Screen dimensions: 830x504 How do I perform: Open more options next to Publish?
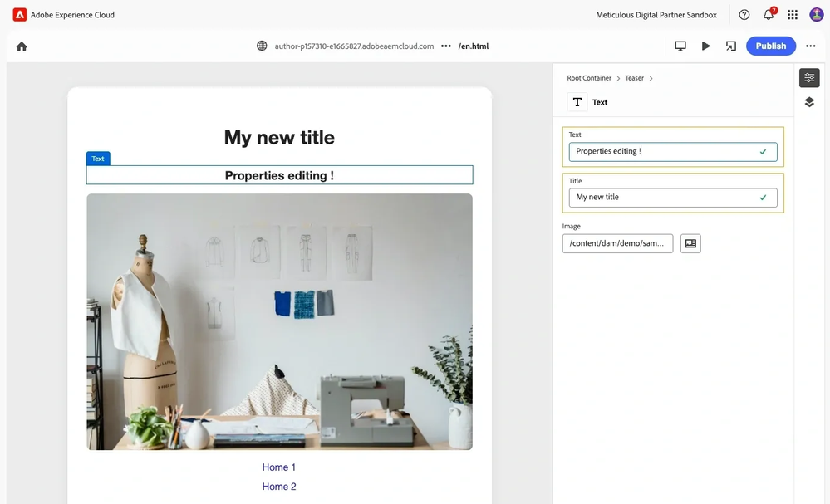click(810, 46)
